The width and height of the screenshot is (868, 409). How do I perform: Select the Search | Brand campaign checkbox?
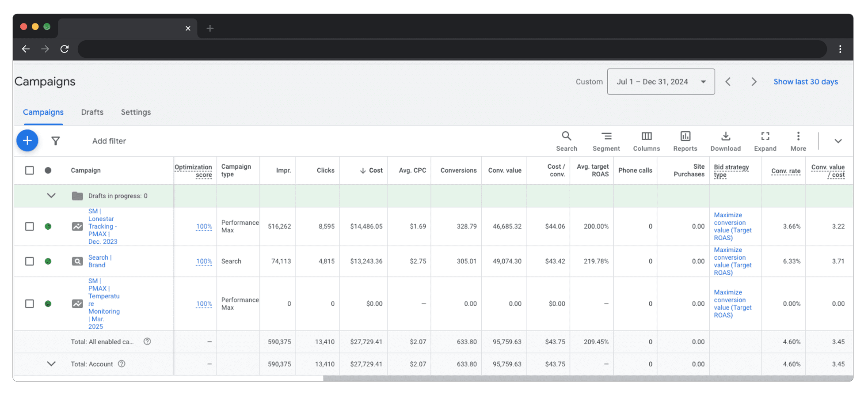(x=30, y=261)
